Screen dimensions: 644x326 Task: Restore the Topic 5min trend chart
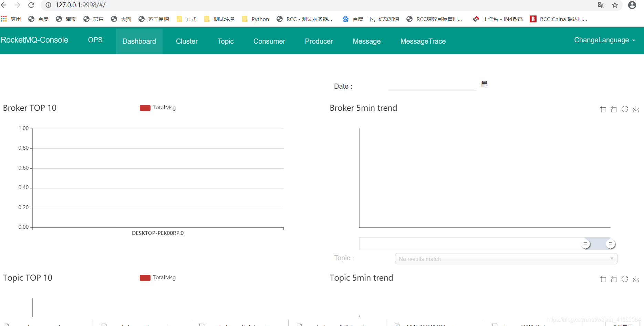tap(625, 279)
